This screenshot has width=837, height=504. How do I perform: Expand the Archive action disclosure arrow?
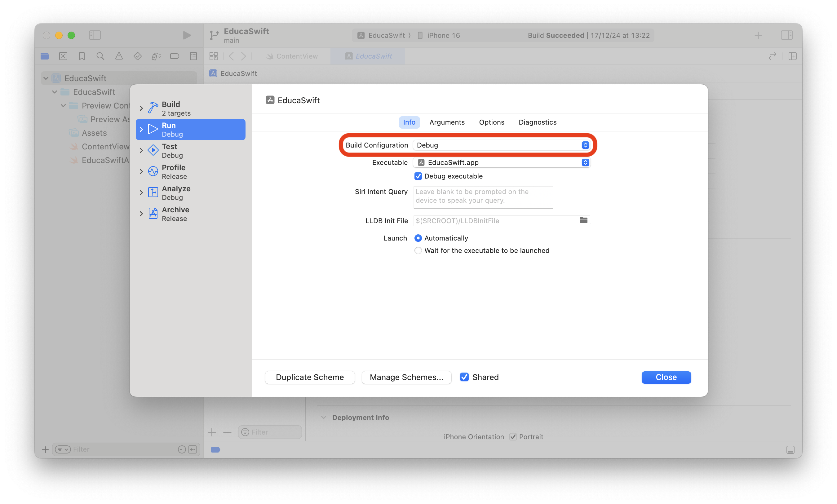click(141, 214)
